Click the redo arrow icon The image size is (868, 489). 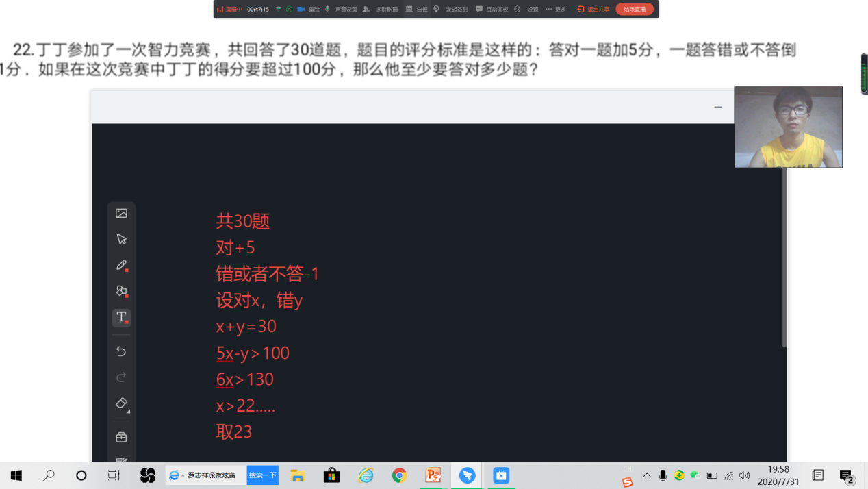point(121,377)
